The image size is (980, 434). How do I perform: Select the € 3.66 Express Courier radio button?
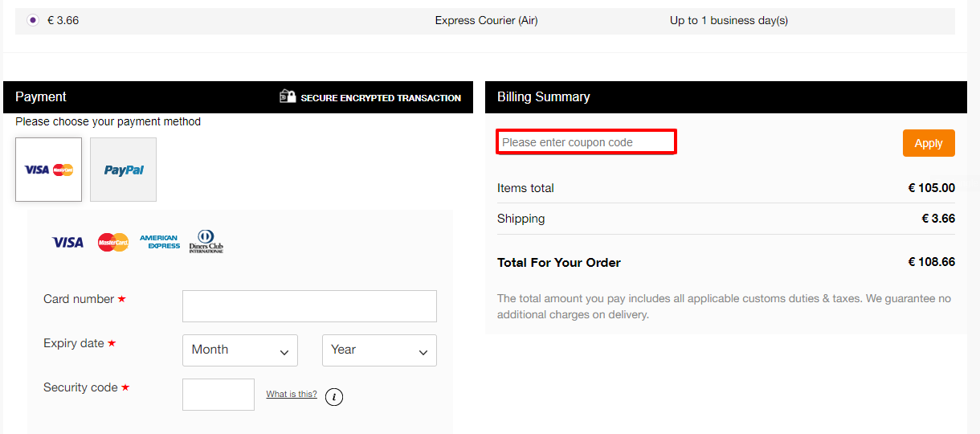click(33, 20)
